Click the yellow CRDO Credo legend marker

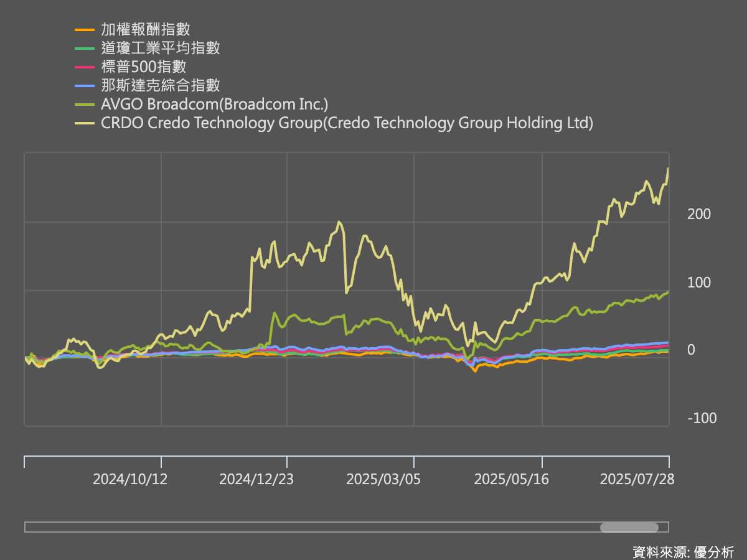[85, 123]
